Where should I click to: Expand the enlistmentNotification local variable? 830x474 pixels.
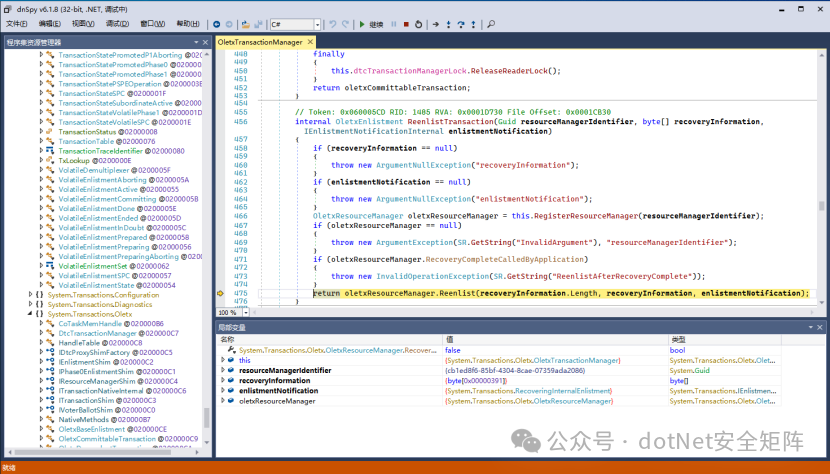(223, 391)
